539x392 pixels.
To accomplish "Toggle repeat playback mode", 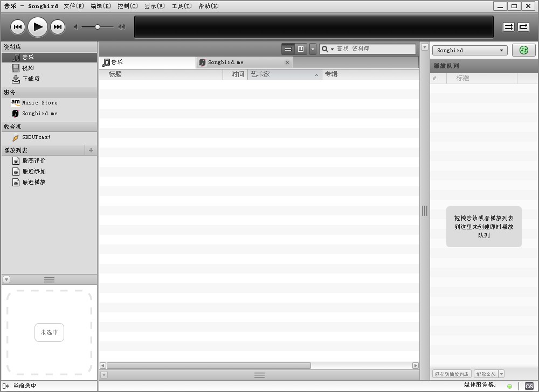I will point(523,27).
